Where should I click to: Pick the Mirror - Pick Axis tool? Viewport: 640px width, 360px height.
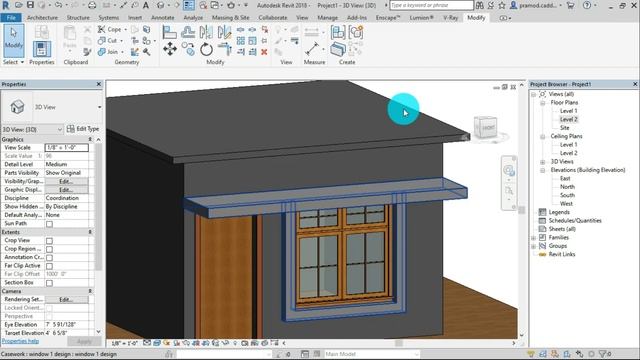point(206,32)
